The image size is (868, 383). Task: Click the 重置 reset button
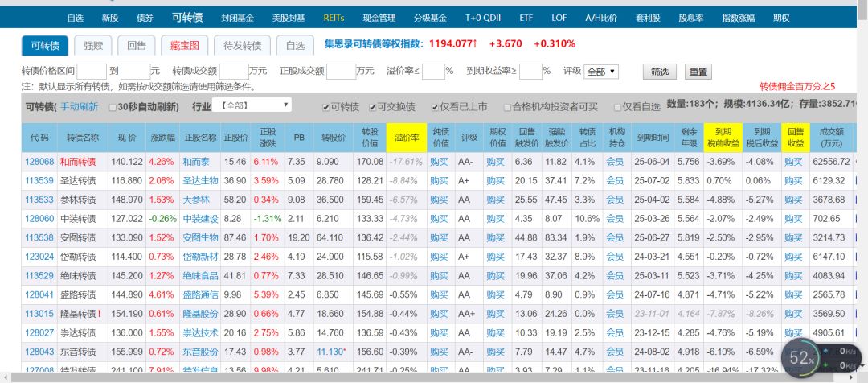pos(698,72)
